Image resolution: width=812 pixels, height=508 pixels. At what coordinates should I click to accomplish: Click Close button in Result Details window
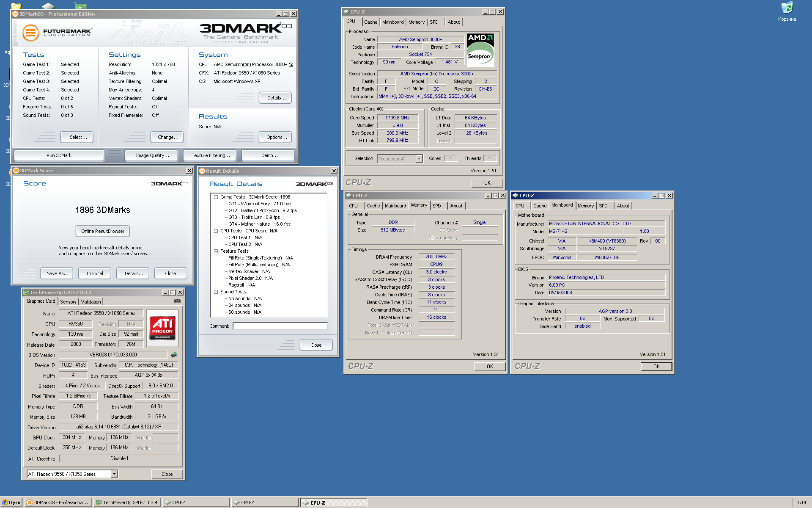316,345
